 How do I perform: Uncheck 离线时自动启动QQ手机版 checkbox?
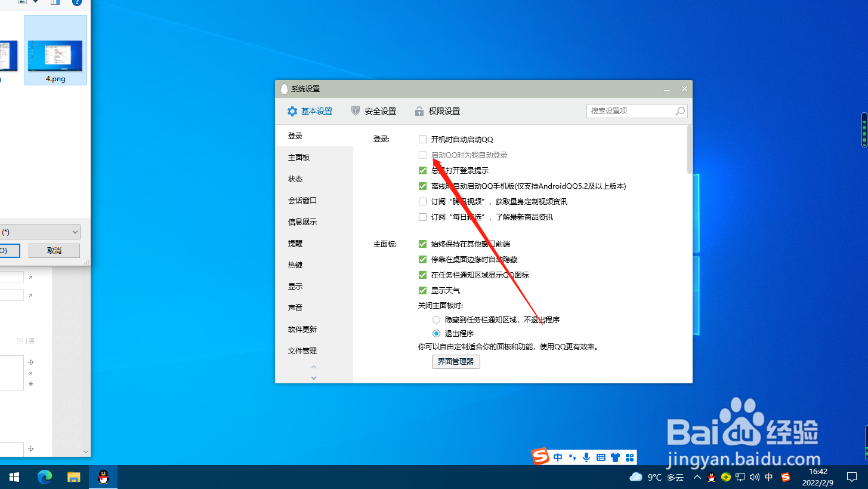click(422, 186)
